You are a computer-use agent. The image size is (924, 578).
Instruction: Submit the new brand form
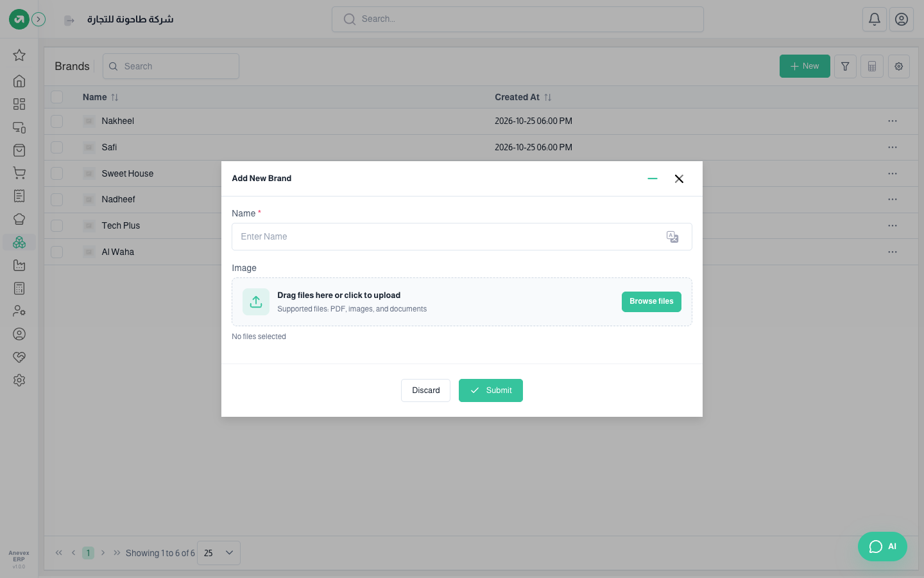[x=491, y=390]
